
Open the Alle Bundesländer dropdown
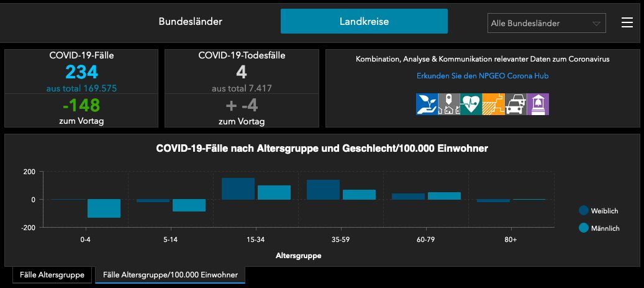(x=546, y=23)
